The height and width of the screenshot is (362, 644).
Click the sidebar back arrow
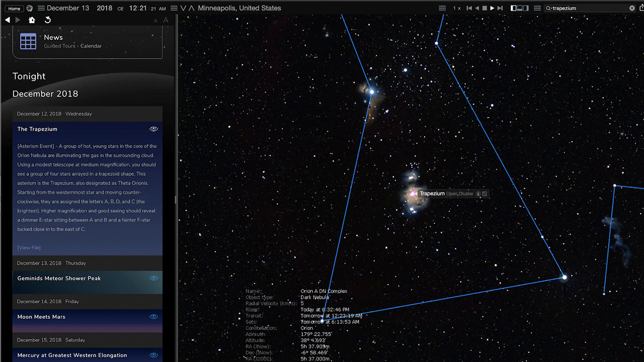(7, 20)
